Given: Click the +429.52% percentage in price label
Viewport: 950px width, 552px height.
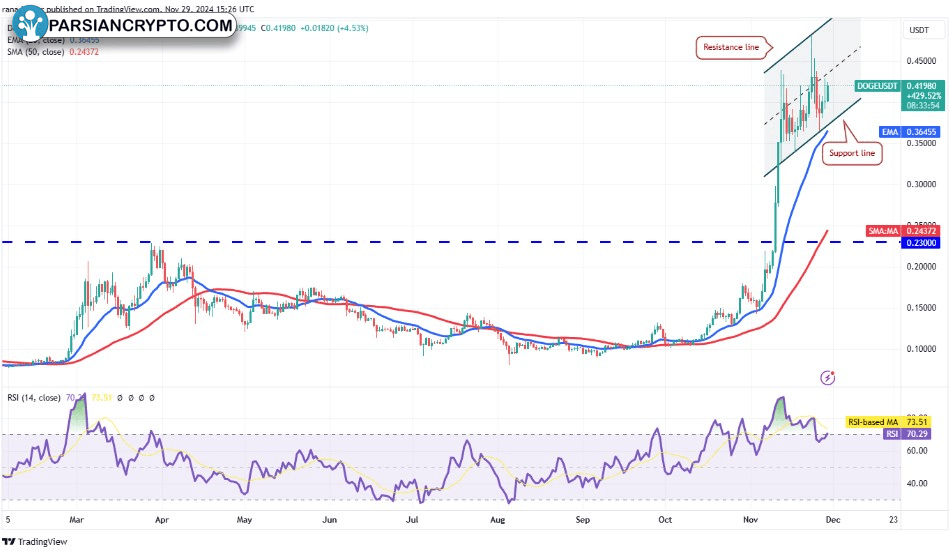Looking at the screenshot, I should pos(924,96).
